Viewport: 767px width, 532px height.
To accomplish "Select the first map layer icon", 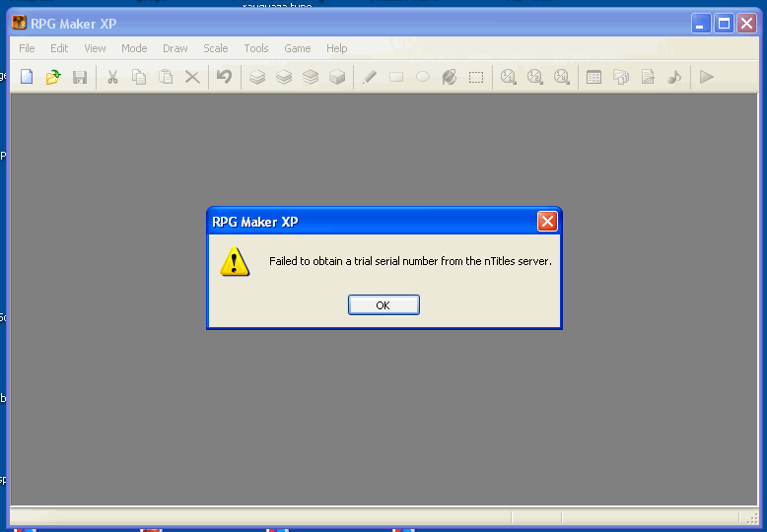I will coord(257,77).
